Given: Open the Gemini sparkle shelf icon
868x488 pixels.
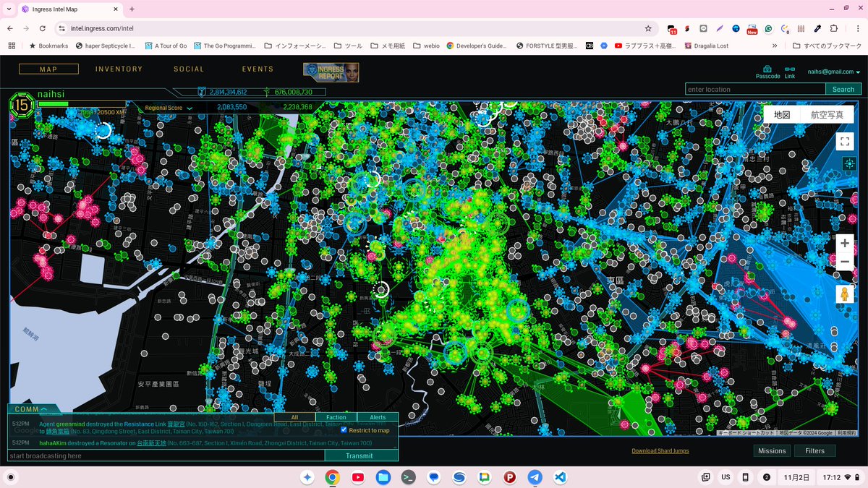Looking at the screenshot, I should (x=307, y=477).
